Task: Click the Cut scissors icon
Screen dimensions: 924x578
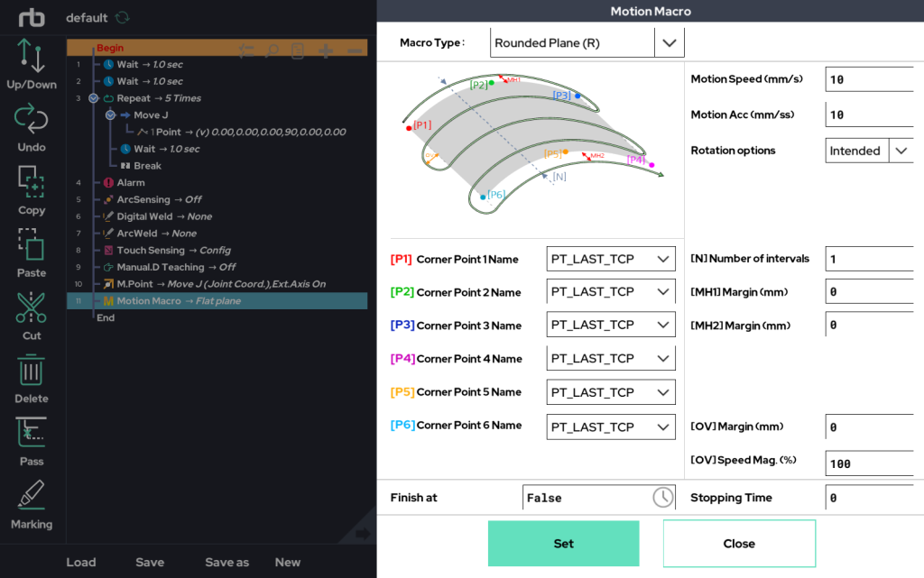Action: click(32, 307)
